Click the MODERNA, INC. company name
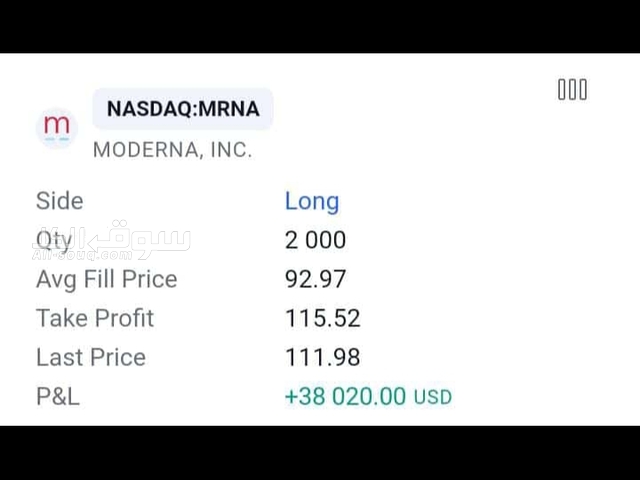 pos(172,150)
